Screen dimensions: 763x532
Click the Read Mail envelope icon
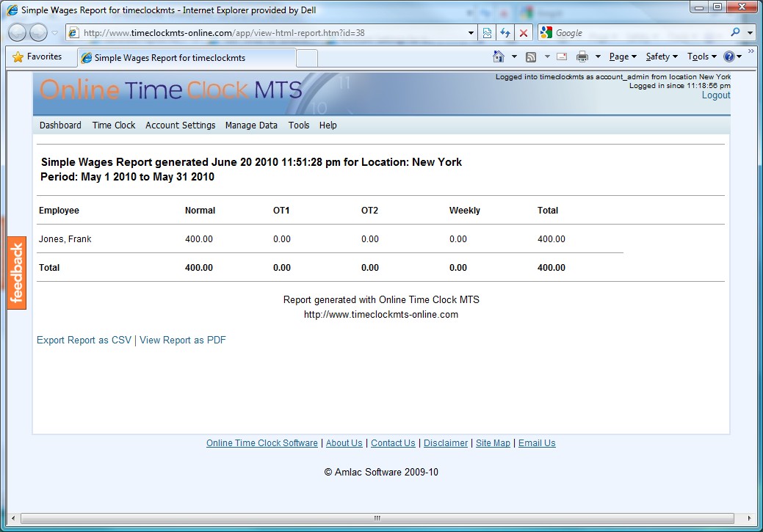coord(562,57)
